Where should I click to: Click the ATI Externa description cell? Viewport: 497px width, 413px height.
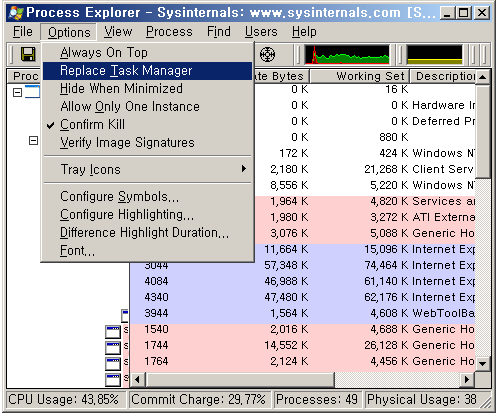click(443, 217)
